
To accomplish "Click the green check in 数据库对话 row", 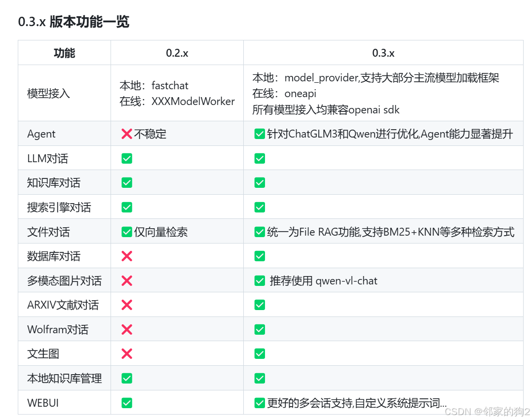I will [260, 256].
